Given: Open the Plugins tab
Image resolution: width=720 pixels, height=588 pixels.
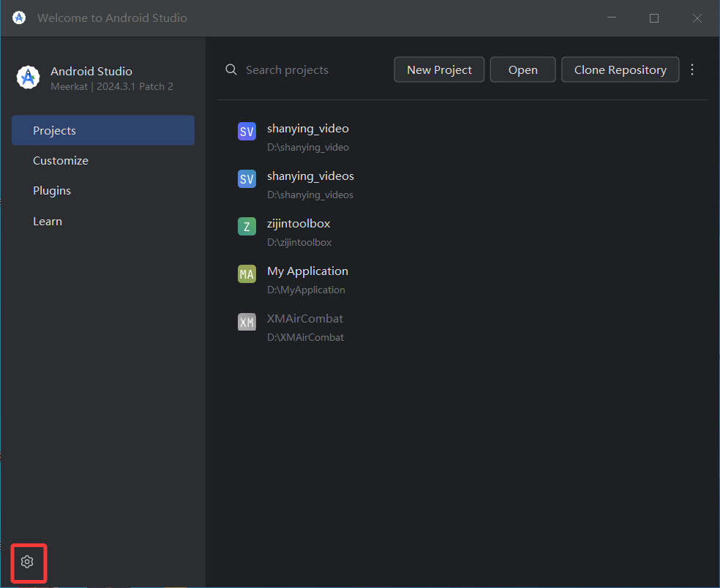Looking at the screenshot, I should [52, 190].
